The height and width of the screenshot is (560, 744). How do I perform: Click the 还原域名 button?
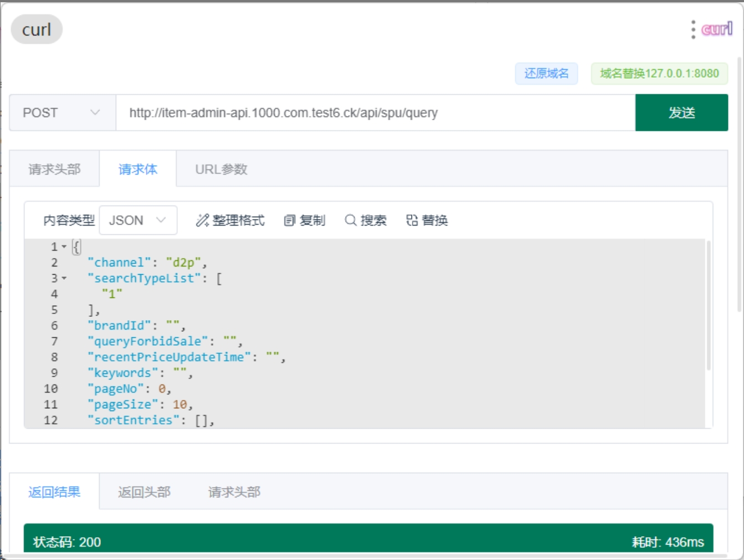pos(546,73)
